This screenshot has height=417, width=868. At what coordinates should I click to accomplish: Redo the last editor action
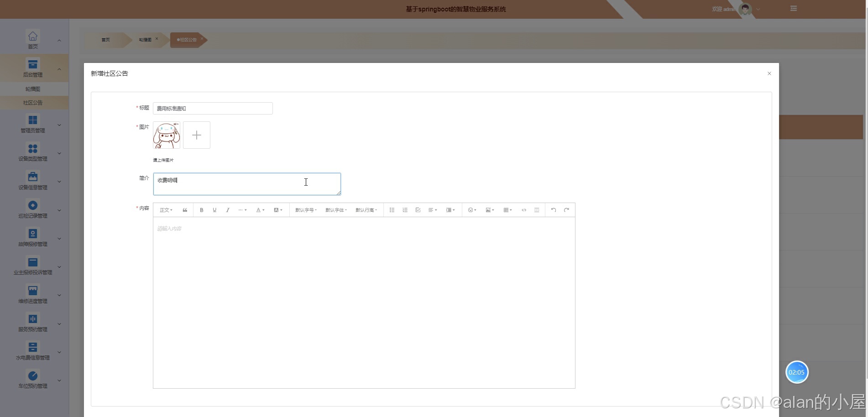566,210
